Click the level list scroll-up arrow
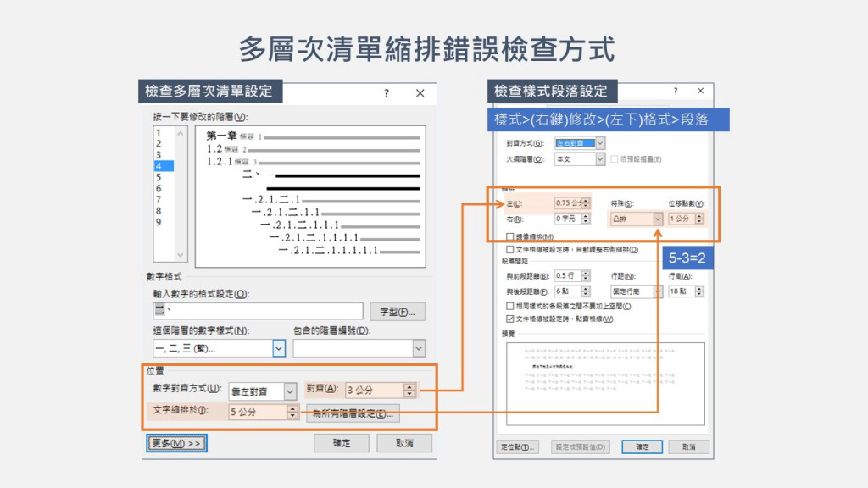The width and height of the screenshot is (868, 488). pyautogui.click(x=180, y=133)
